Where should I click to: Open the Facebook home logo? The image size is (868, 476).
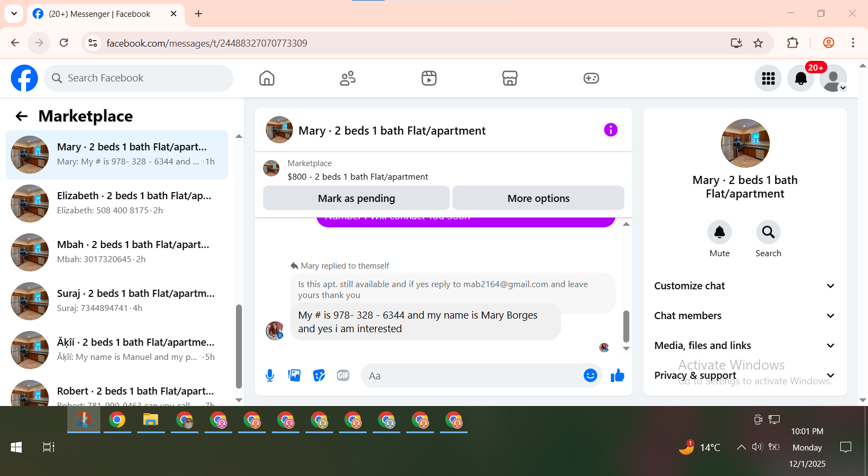[24, 78]
